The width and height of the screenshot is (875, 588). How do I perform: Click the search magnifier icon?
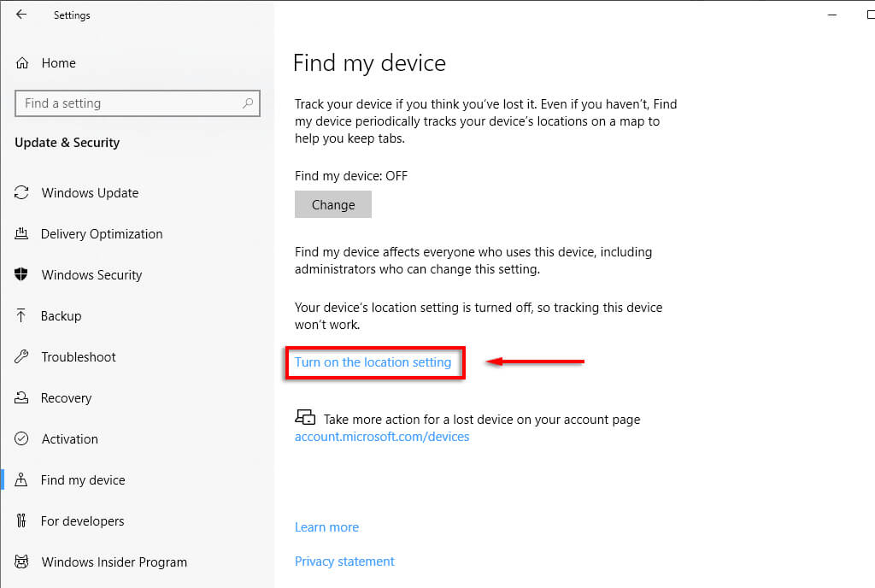click(x=248, y=103)
